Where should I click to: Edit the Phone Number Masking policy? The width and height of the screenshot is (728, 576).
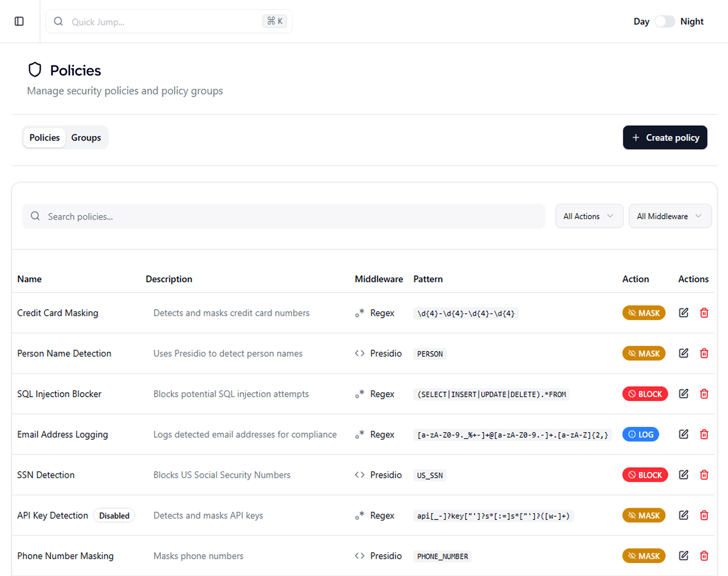pos(684,555)
